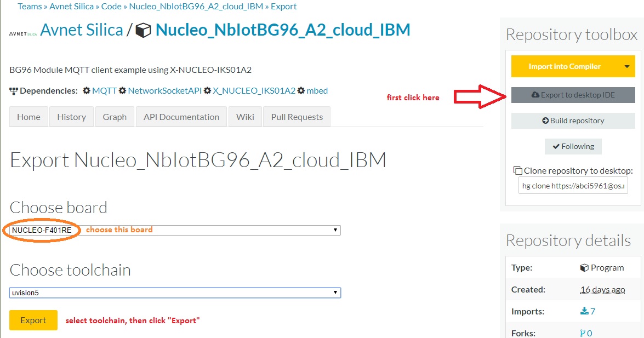Click the gear icon beside X_NUCLEO_IKS01A2
The height and width of the screenshot is (338, 644).
point(207,91)
